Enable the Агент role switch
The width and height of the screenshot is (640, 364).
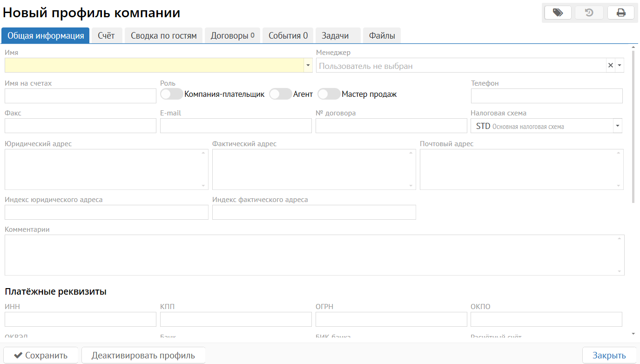(280, 94)
